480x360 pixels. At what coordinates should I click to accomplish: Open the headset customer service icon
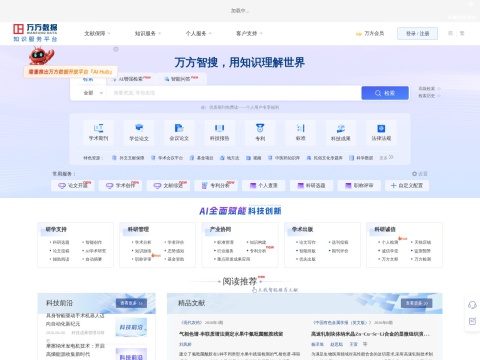pos(472,305)
